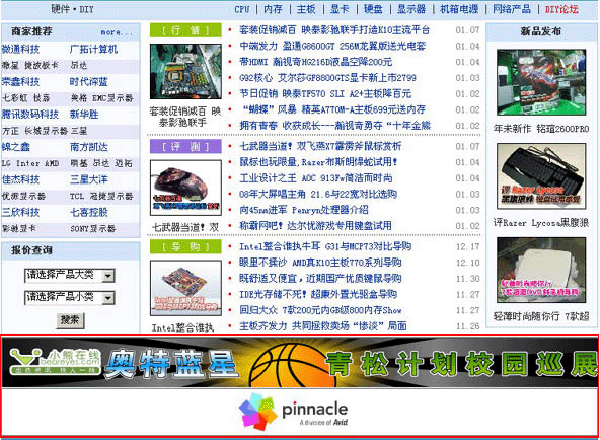Open article 中端发力 盈通G860GT
Viewport: 600px width, 440px height.
click(x=333, y=46)
